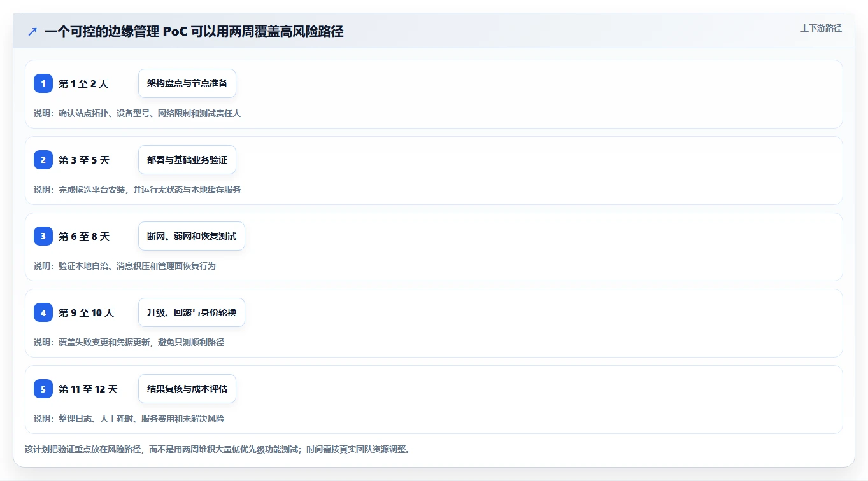Click the 上下游路径 label in header
This screenshot has height=481, width=868.
[x=821, y=28]
